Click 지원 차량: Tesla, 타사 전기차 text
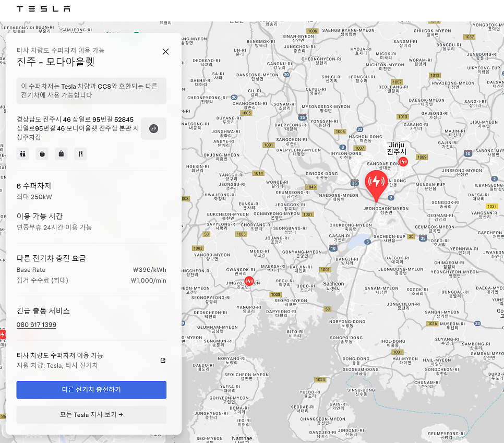The image size is (504, 443). click(57, 366)
